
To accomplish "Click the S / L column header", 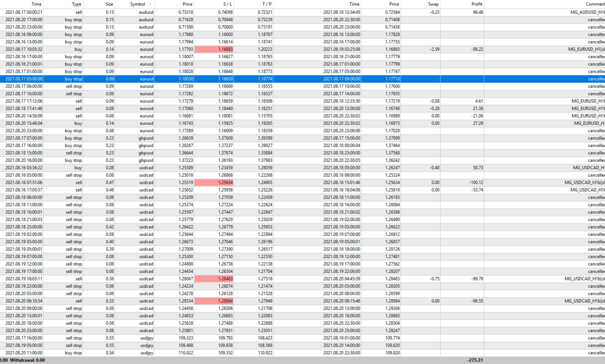I will click(227, 4).
